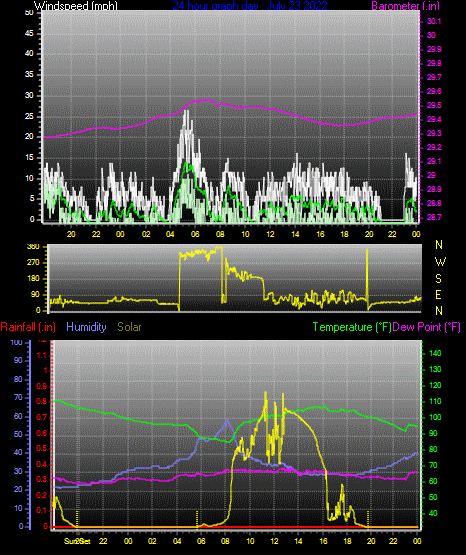Select the 29.5 barometer scale value

pos(434,105)
